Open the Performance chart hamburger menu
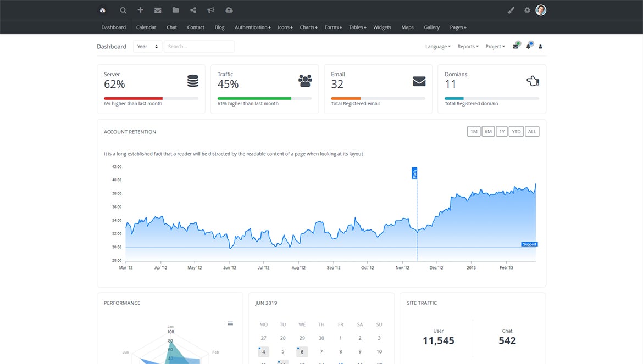The width and height of the screenshot is (643, 364). pos(230,323)
